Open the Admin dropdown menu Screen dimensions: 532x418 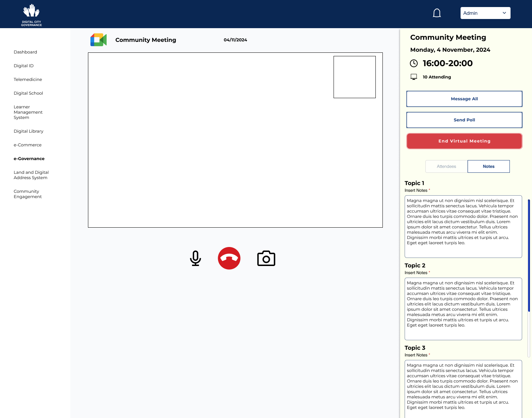click(x=485, y=13)
